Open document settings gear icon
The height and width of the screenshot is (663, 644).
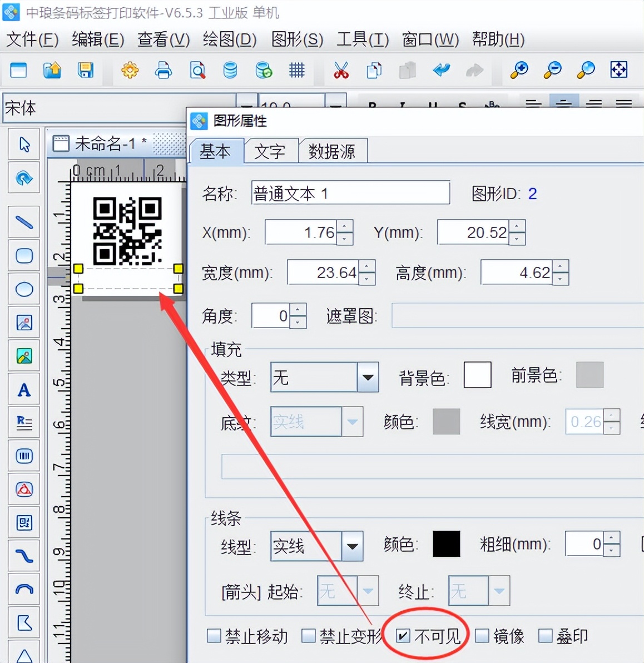tap(130, 70)
